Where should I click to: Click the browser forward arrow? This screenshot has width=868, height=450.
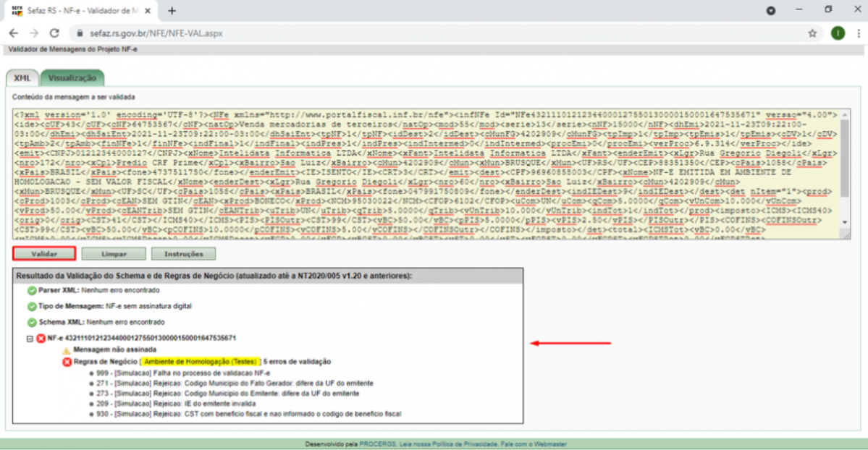coord(33,33)
